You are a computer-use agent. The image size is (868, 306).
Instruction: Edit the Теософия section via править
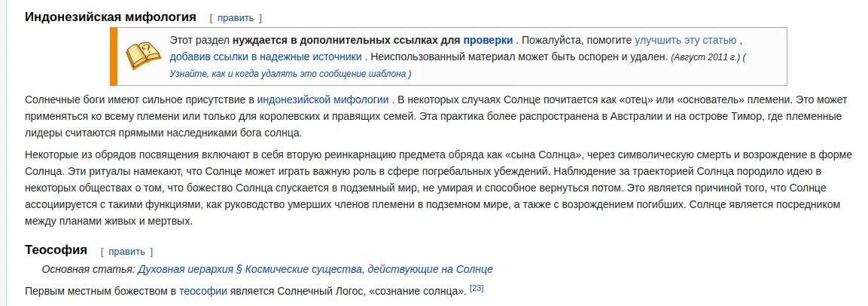[x=126, y=252]
